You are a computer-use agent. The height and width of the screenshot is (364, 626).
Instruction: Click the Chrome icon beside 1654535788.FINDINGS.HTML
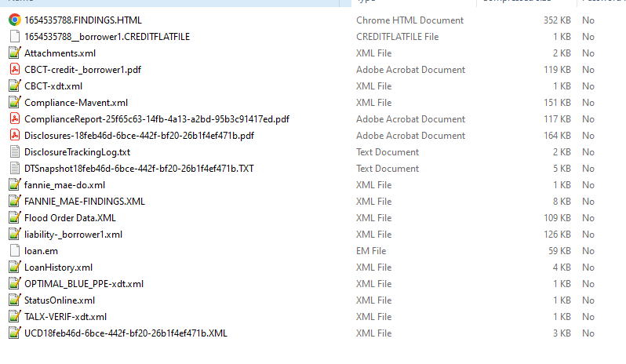(x=14, y=20)
